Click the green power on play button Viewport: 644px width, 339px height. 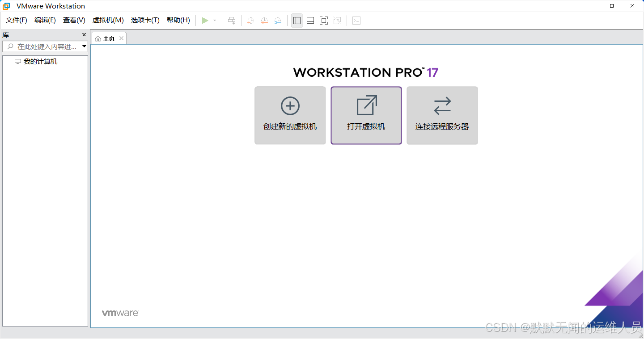coord(205,21)
